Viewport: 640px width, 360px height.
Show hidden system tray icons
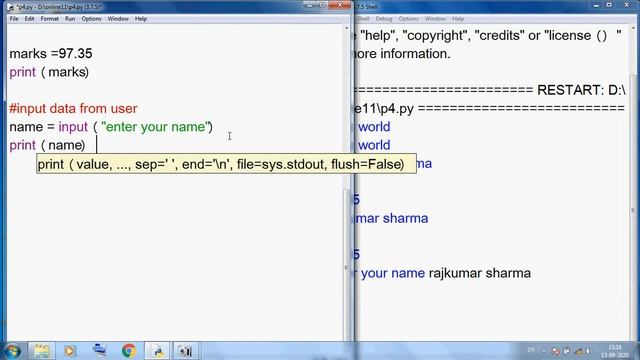544,351
